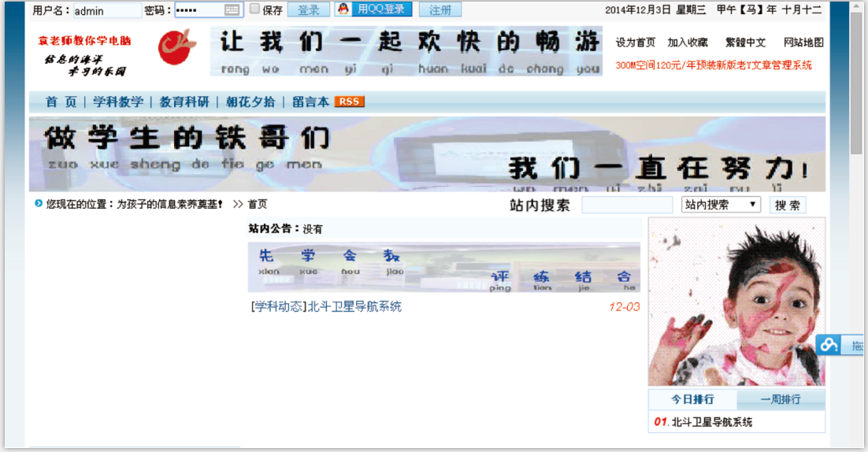Open the 教育科研 menu item
This screenshot has width=868, height=452.
(x=184, y=102)
